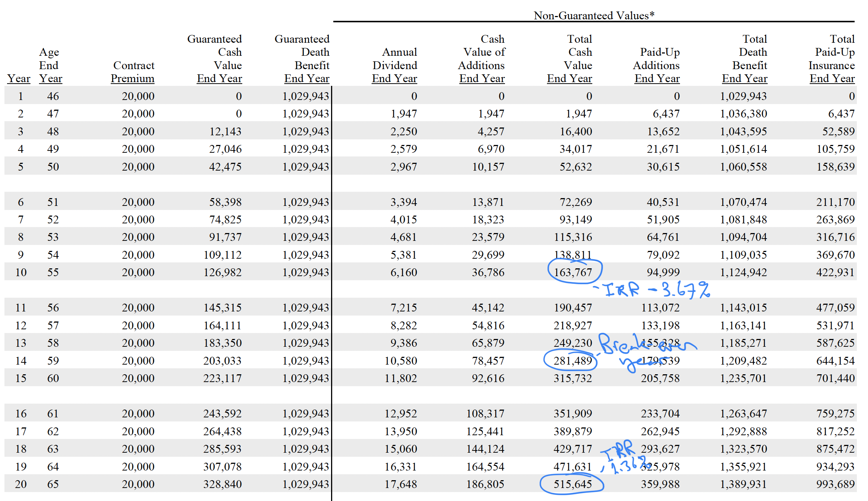Click the circled 163,767 total cash value
The height and width of the screenshot is (501, 868).
[573, 272]
